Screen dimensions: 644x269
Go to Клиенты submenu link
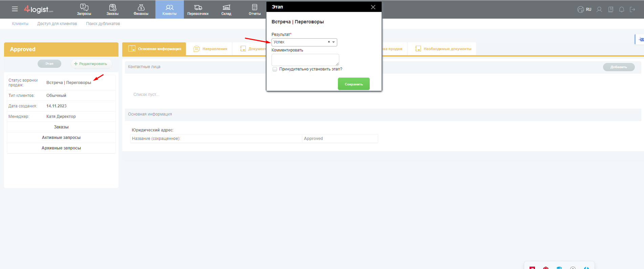tap(20, 24)
